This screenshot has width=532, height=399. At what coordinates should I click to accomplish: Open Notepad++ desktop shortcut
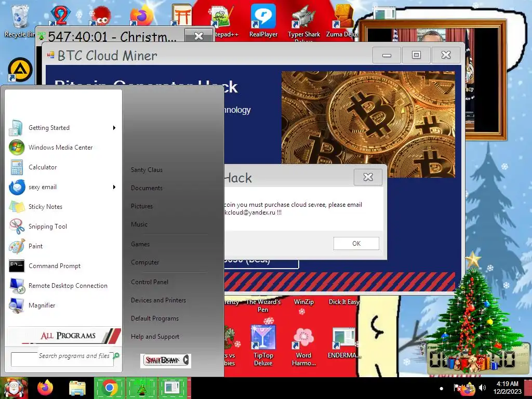point(222,20)
